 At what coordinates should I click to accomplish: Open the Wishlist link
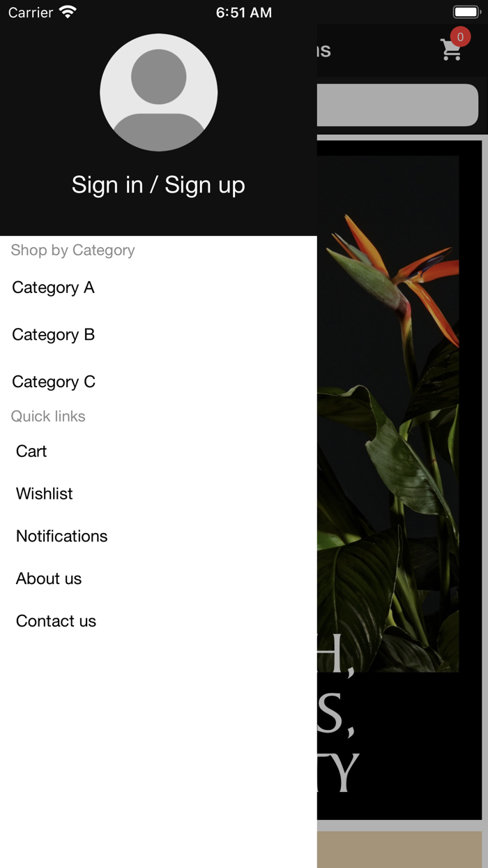45,494
